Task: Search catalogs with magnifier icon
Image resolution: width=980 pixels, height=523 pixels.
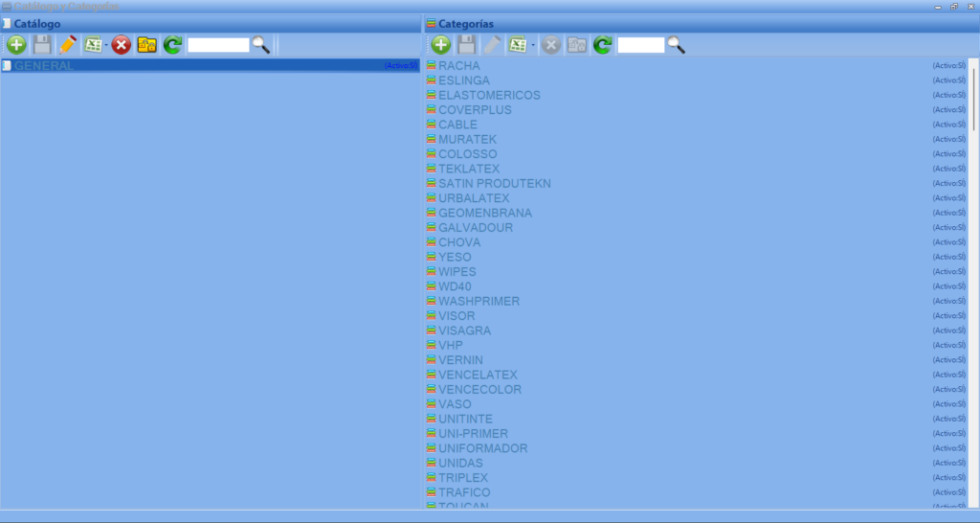Action: click(261, 45)
